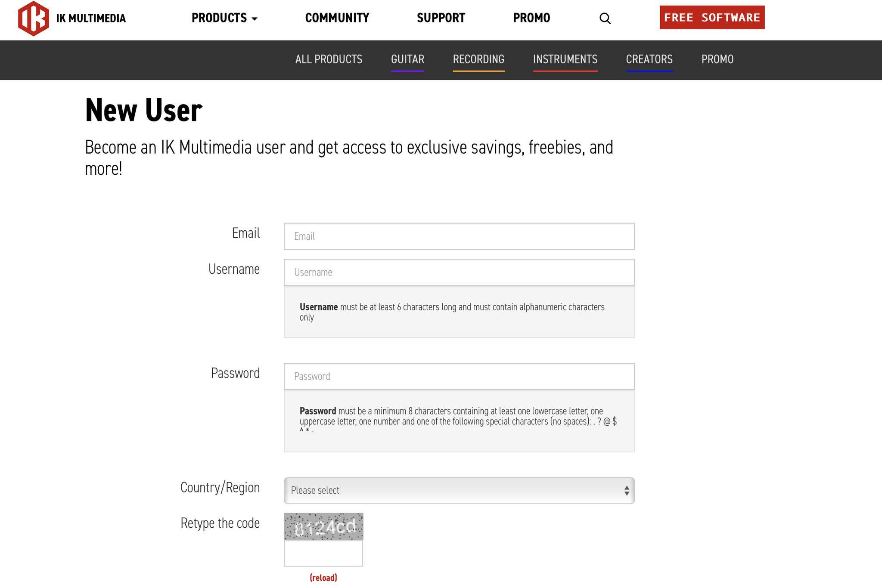The height and width of the screenshot is (588, 882).
Task: Select the All Products tab
Action: (x=329, y=59)
